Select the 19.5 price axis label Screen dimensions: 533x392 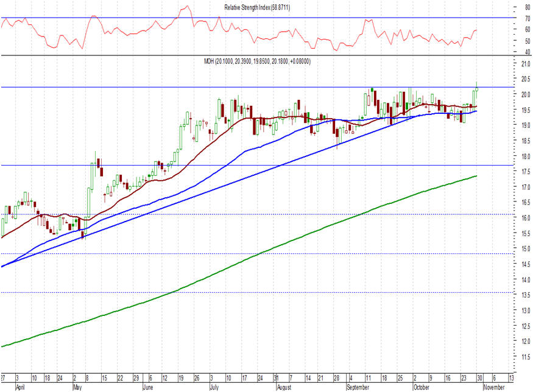[x=526, y=110]
